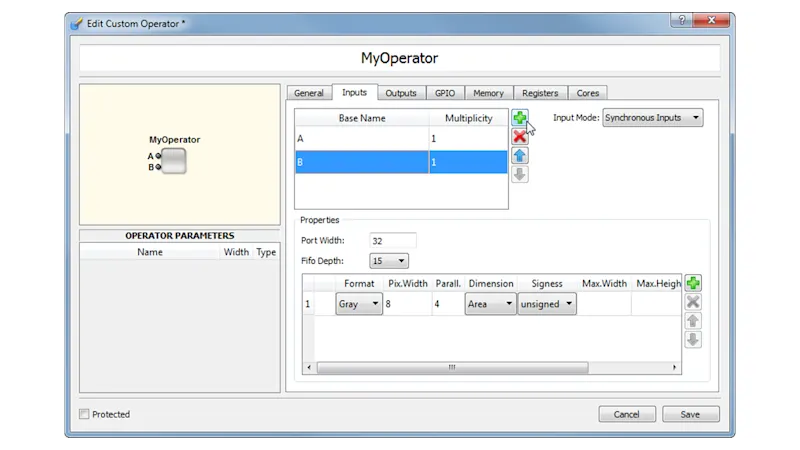800x450 pixels.
Task: Remove format row with gray X icon
Action: [x=693, y=302]
